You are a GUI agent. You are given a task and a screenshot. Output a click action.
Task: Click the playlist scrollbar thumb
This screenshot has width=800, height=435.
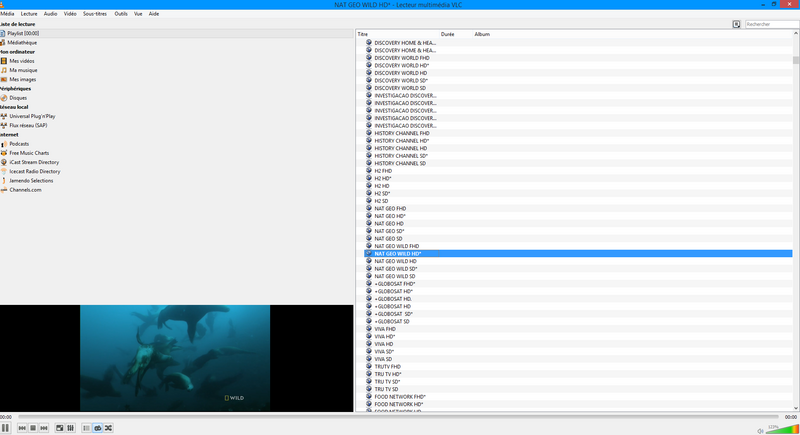click(x=796, y=60)
